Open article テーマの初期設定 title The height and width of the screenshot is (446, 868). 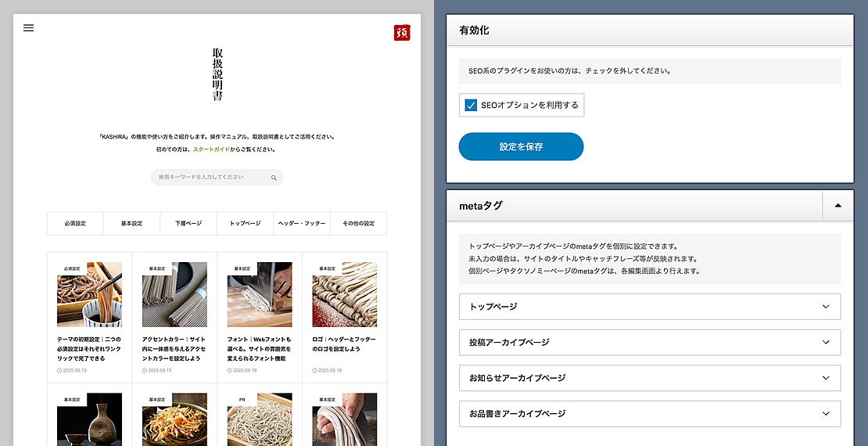tap(89, 348)
